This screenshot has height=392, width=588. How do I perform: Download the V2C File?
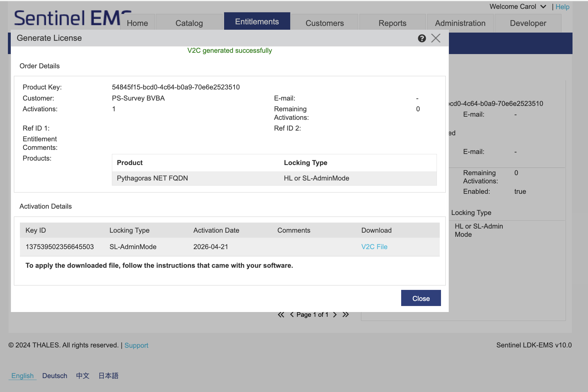pos(374,247)
